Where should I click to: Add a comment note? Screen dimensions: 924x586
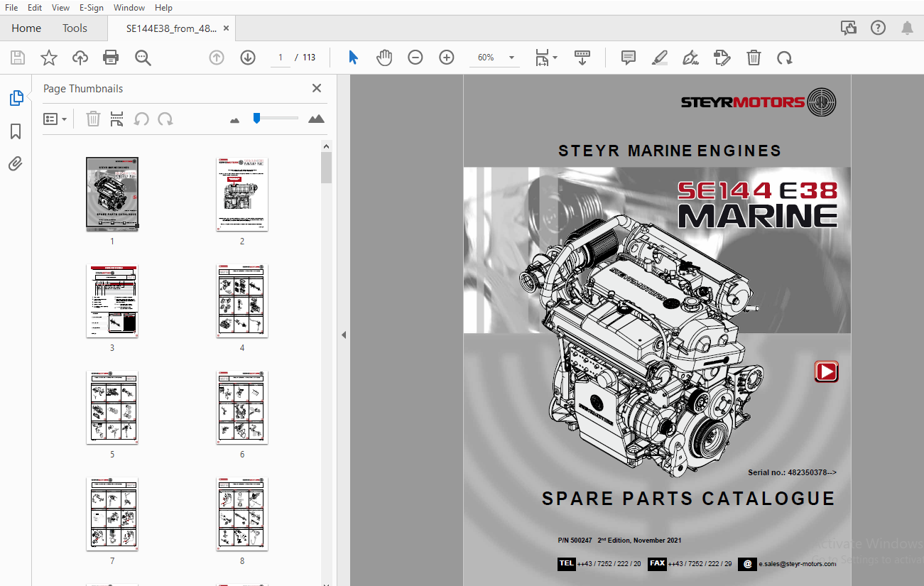tap(629, 58)
